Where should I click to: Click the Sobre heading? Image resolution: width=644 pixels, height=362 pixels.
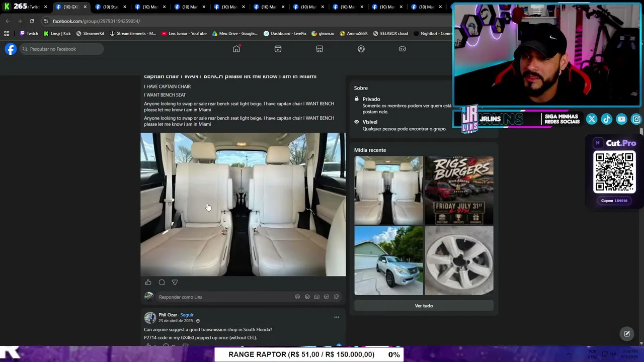pos(361,88)
